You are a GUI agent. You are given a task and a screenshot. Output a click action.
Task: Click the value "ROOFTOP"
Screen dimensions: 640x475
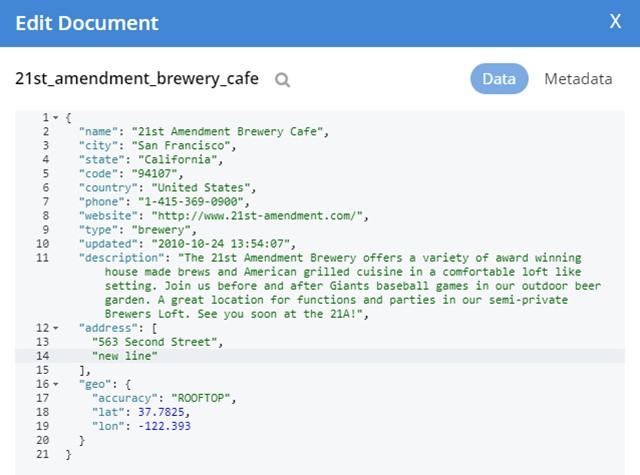point(201,398)
